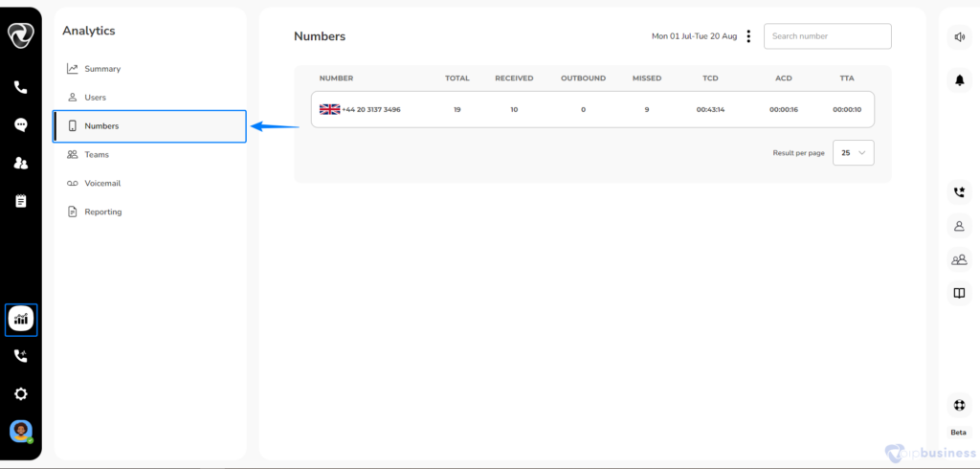Image resolution: width=980 pixels, height=469 pixels.
Task: Go to Users analytics
Action: 96,98
